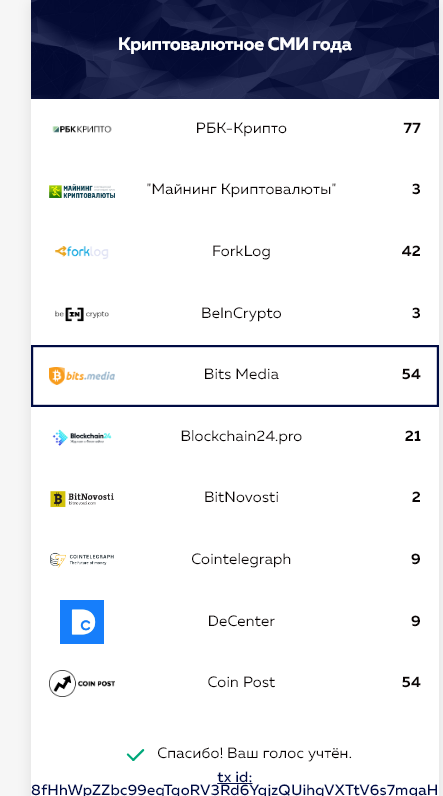This screenshot has width=443, height=796.
Task: Select the РБК-Крипто nominee name
Action: 241,128
